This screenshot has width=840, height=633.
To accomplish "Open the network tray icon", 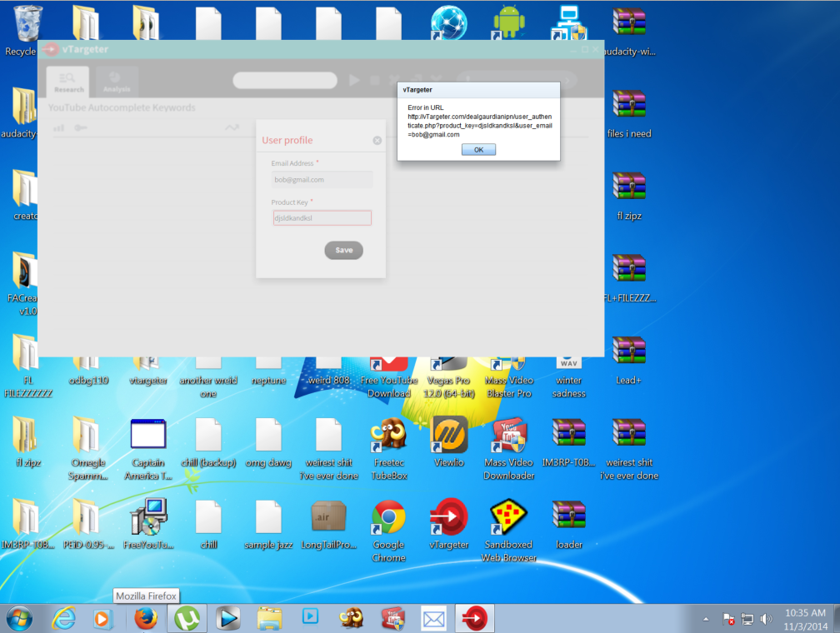I will point(747,619).
